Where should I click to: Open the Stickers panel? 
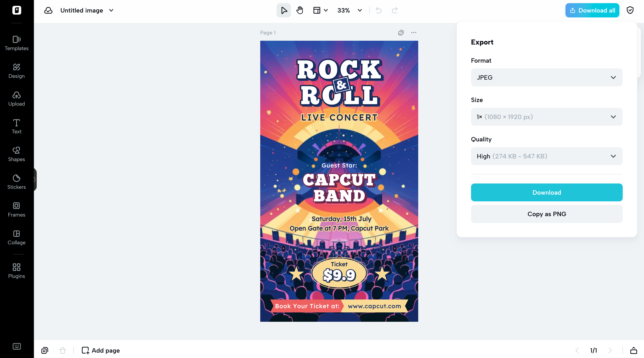pos(17,182)
